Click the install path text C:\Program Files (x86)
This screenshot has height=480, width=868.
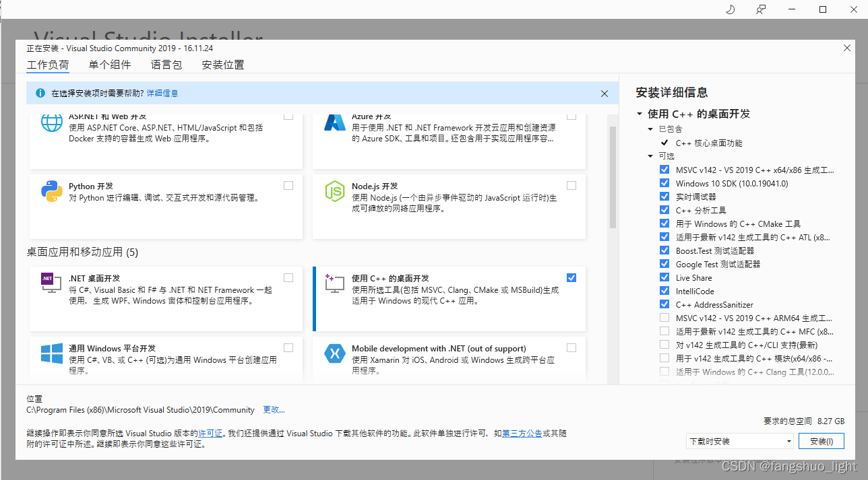pyautogui.click(x=140, y=409)
